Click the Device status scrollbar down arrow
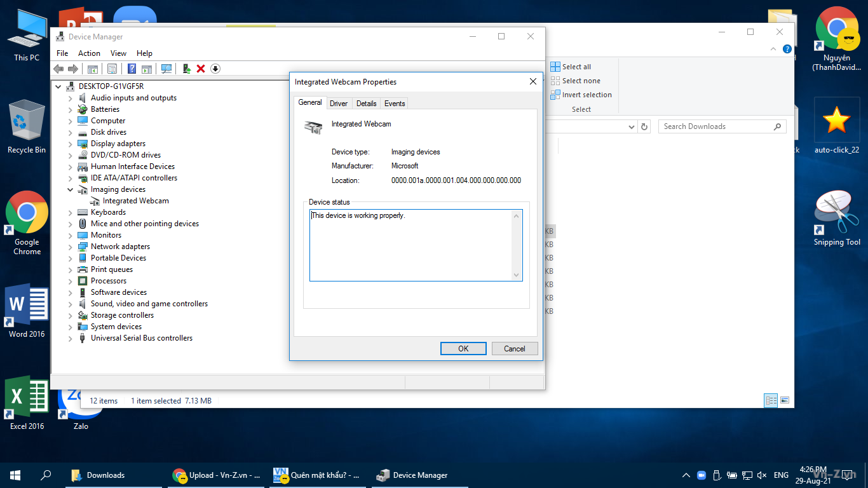The height and width of the screenshot is (488, 868). pos(517,274)
